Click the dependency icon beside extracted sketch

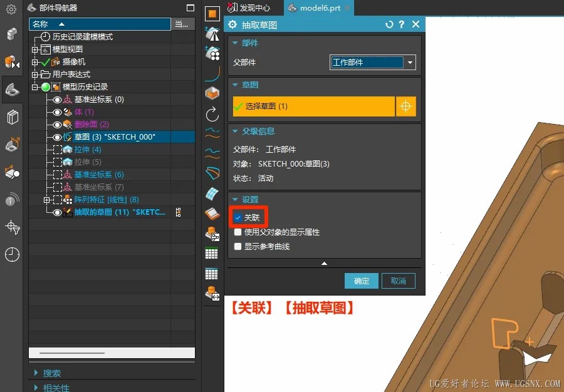[179, 212]
